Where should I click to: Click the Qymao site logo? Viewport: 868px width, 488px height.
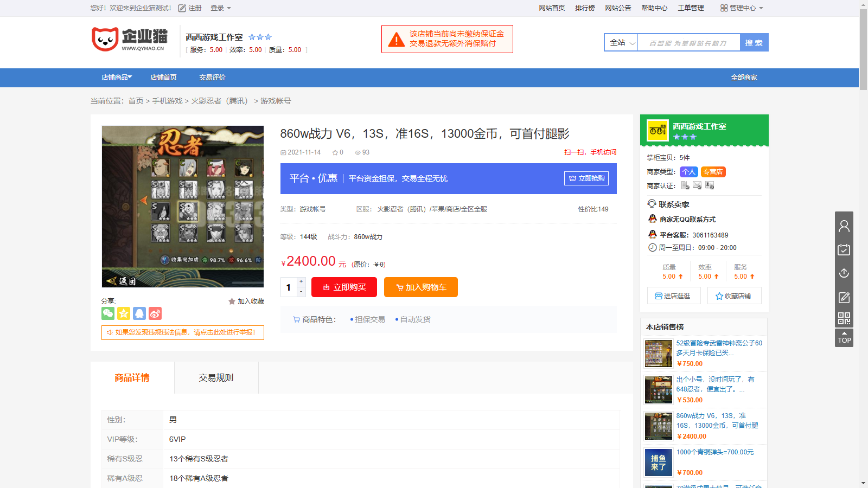pyautogui.click(x=130, y=40)
